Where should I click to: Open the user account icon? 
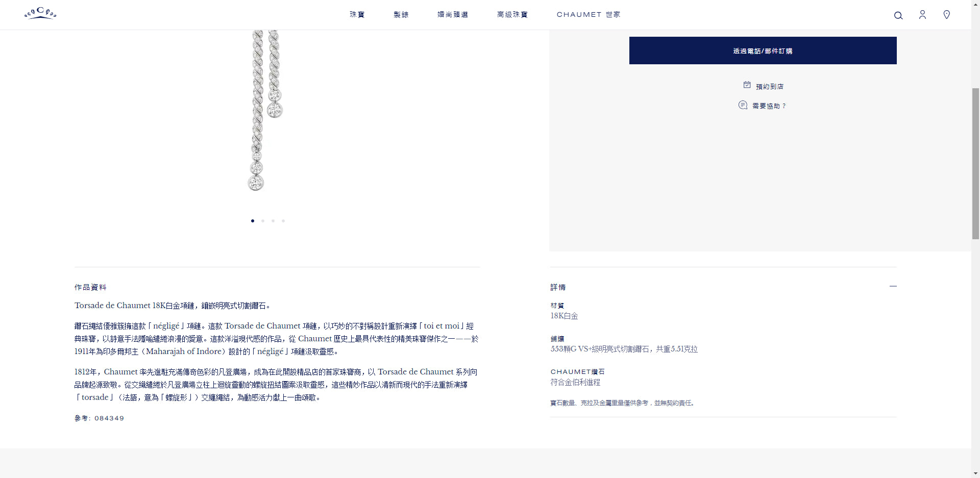922,15
